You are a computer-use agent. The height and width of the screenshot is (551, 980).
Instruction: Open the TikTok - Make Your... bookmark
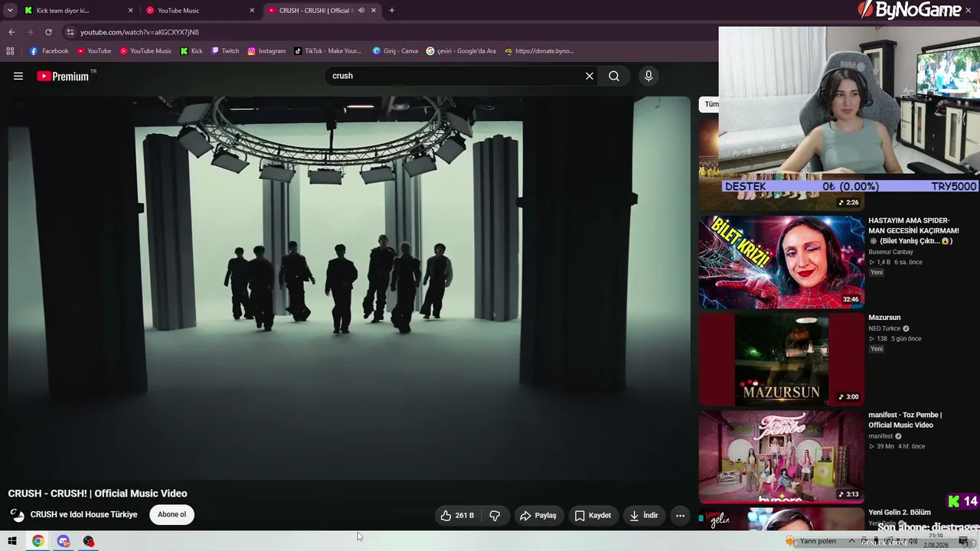pos(328,51)
